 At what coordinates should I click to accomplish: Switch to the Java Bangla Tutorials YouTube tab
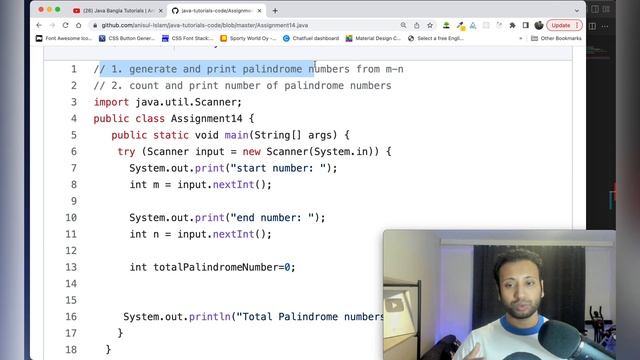pos(118,11)
